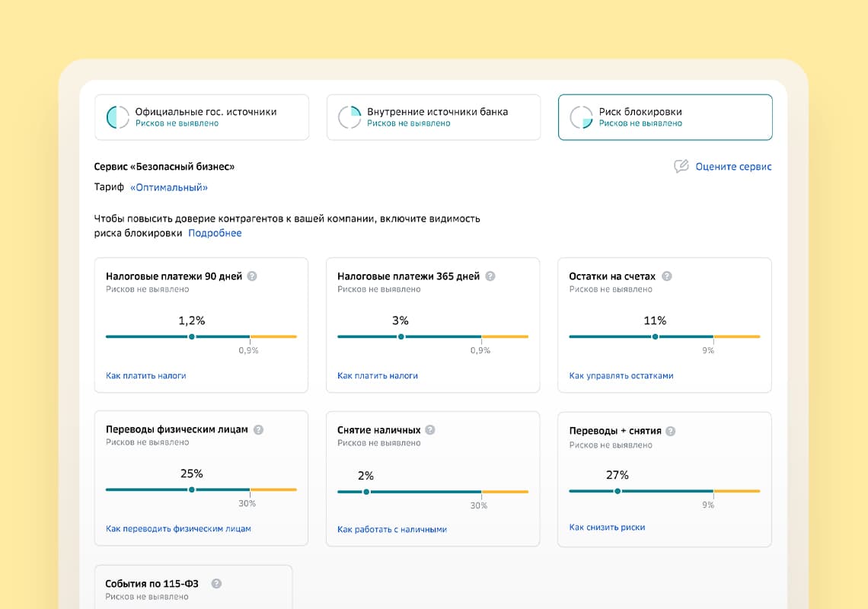Click the question mark next to Остатки на счетах
868x609 pixels.
[x=666, y=276]
